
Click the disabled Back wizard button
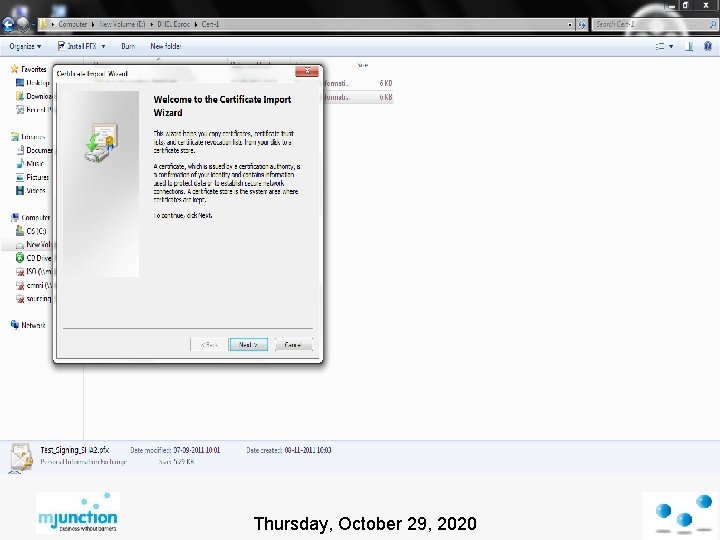click(x=209, y=344)
